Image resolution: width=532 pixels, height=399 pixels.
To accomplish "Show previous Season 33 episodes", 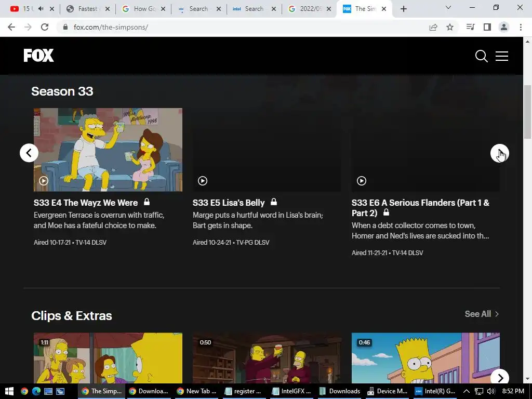I will click(x=29, y=153).
